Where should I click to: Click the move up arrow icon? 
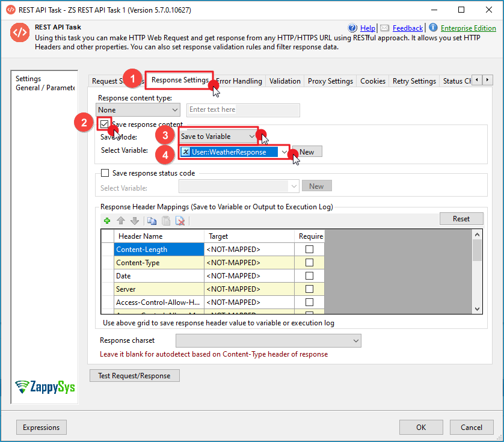121,221
